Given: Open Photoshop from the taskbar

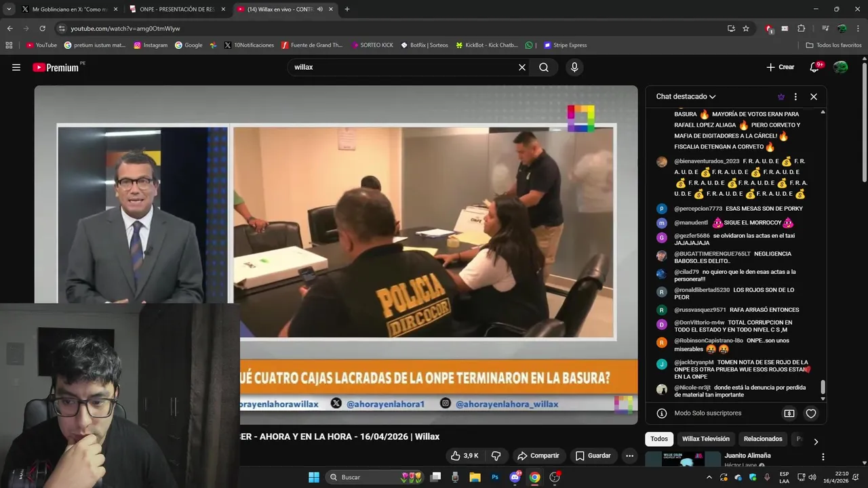Looking at the screenshot, I should 495,477.
